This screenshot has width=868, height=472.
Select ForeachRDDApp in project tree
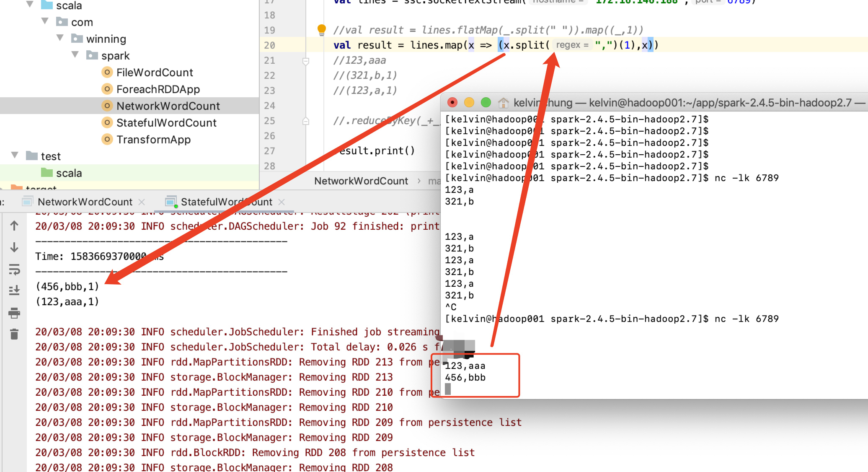point(158,89)
